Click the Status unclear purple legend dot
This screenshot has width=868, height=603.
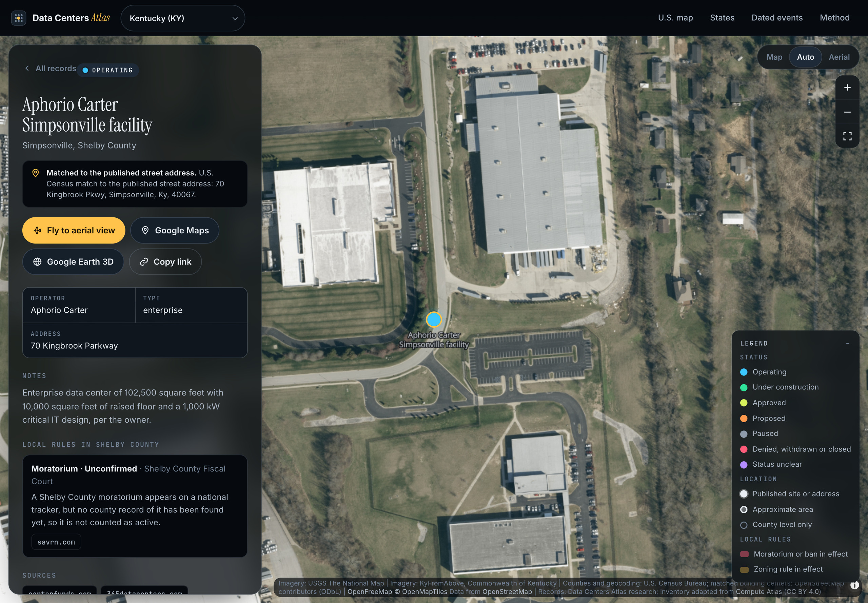pos(744,465)
